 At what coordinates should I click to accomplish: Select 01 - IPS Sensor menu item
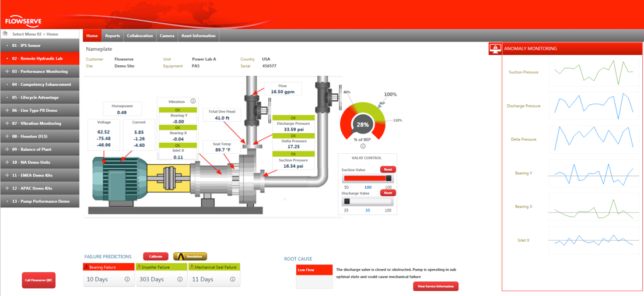click(x=40, y=45)
